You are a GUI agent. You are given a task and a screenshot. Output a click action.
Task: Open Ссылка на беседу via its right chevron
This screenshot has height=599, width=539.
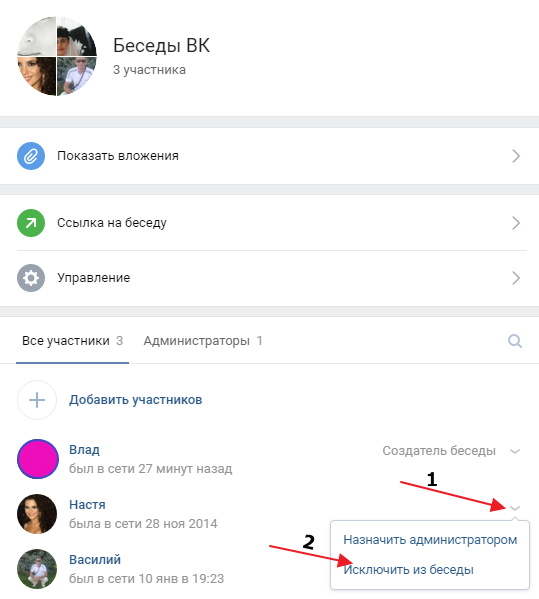516,223
